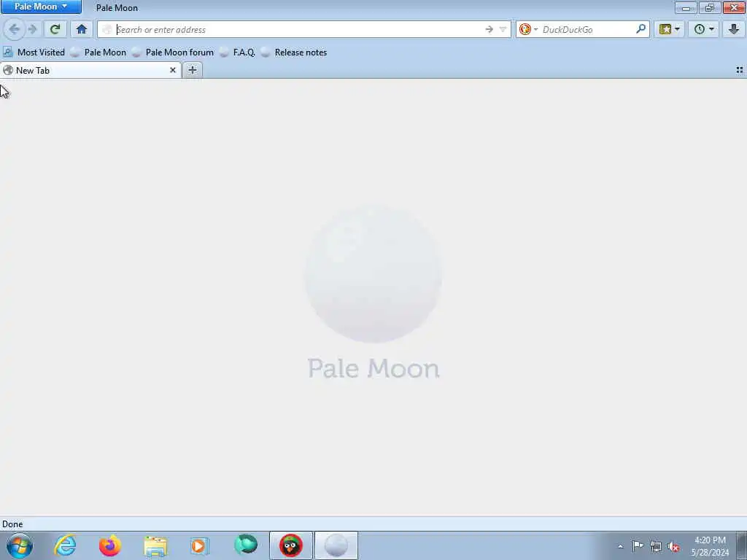Open the Release notes bookmark
Image resolution: width=747 pixels, height=560 pixels.
[294, 52]
